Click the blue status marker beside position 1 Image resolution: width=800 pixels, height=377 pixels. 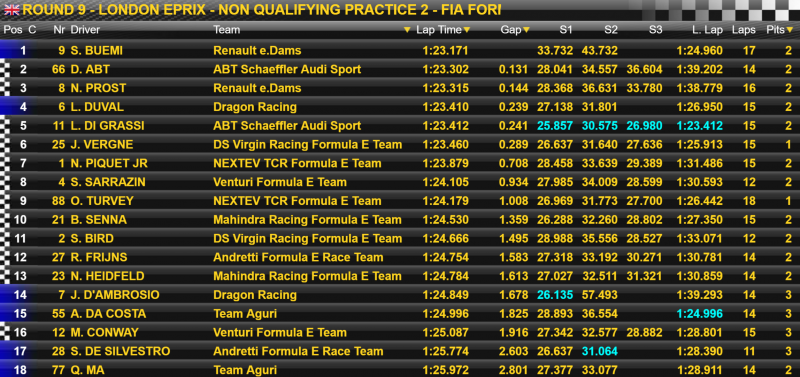(x=7, y=51)
